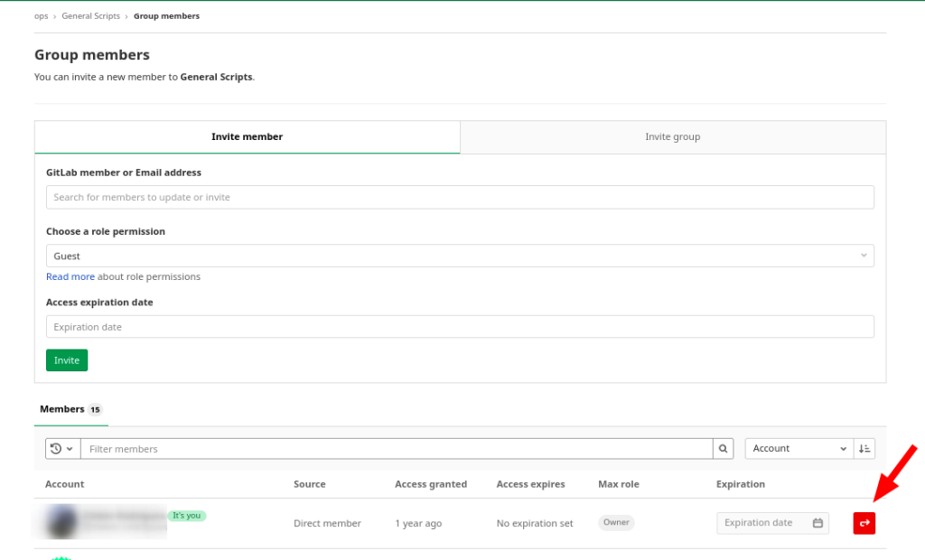The image size is (925, 560).
Task: Toggle the sort direction icon beside Account
Action: pyautogui.click(x=864, y=448)
